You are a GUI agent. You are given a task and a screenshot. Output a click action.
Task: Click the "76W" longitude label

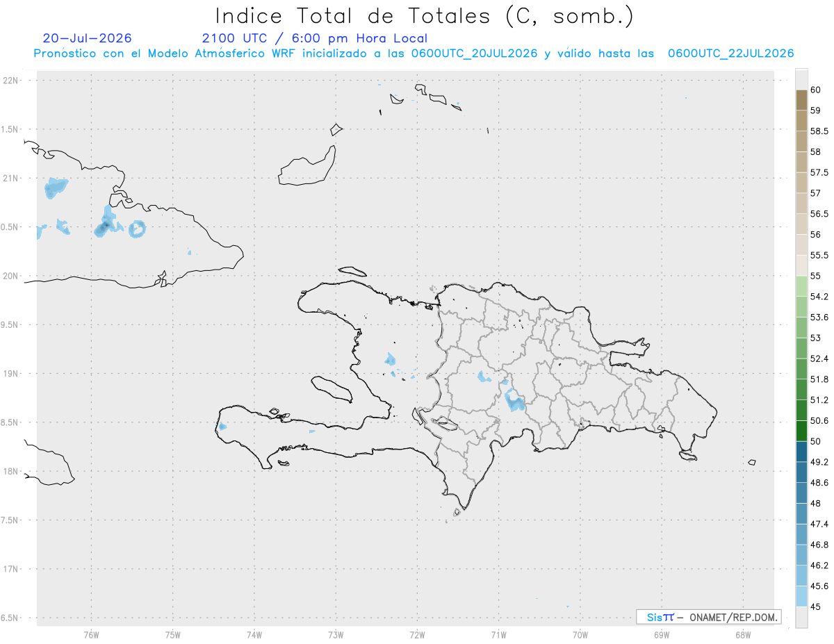click(91, 634)
